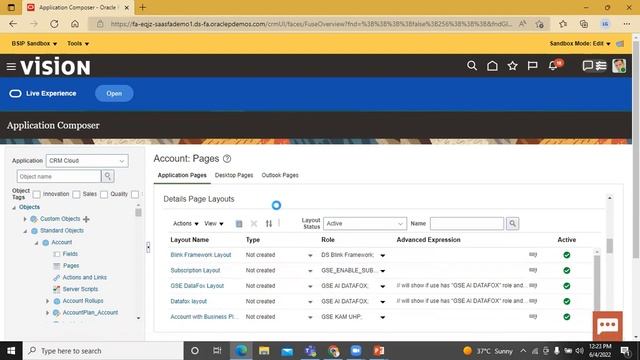Click browser home button
Image resolution: width=640 pixels, height=360 pixels.
click(x=75, y=24)
